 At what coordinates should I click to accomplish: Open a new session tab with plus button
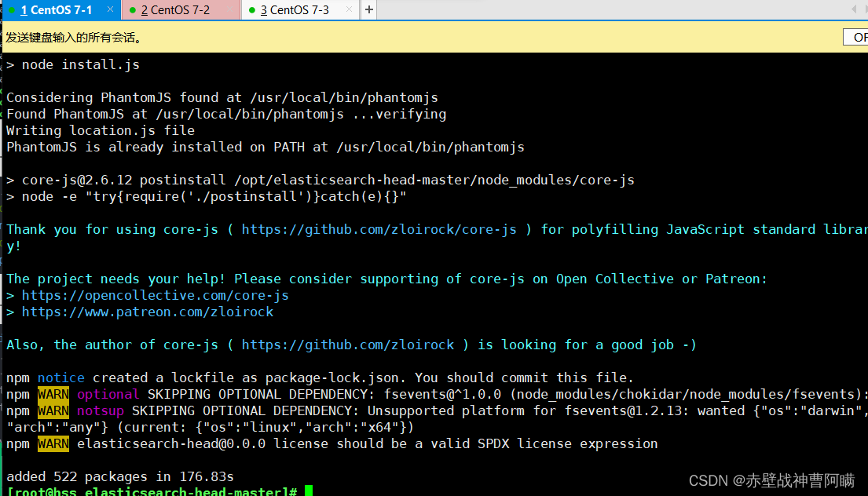pos(368,9)
